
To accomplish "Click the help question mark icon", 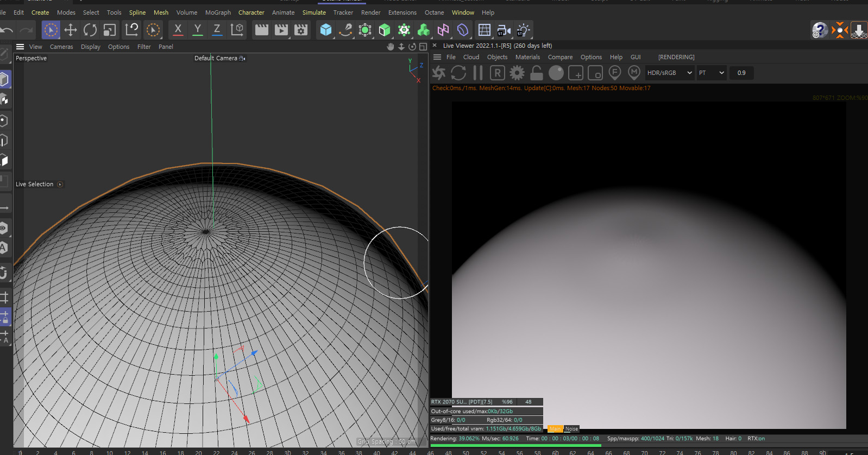I will [820, 30].
